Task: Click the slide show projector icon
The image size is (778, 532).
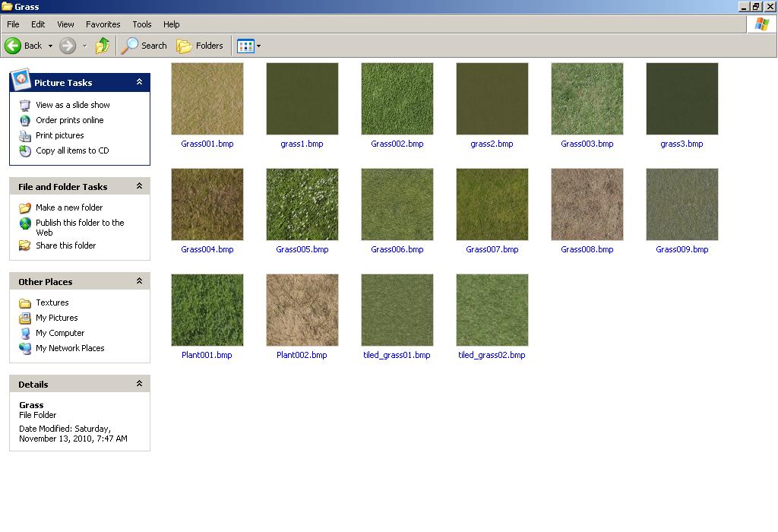Action: [x=25, y=105]
